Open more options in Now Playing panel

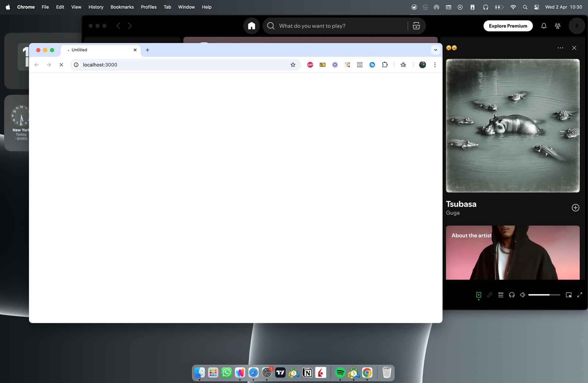[560, 48]
